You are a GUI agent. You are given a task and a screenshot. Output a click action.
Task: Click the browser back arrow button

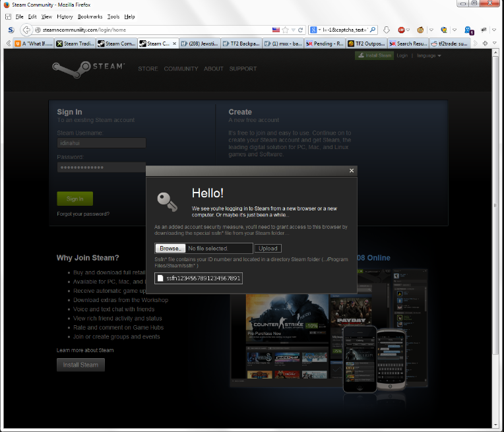click(26, 30)
